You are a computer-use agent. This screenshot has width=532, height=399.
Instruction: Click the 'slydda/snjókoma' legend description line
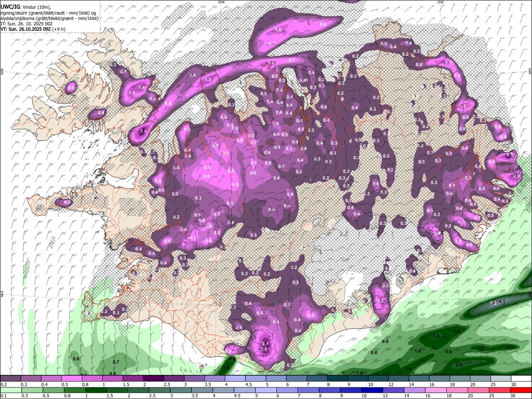tap(49, 18)
